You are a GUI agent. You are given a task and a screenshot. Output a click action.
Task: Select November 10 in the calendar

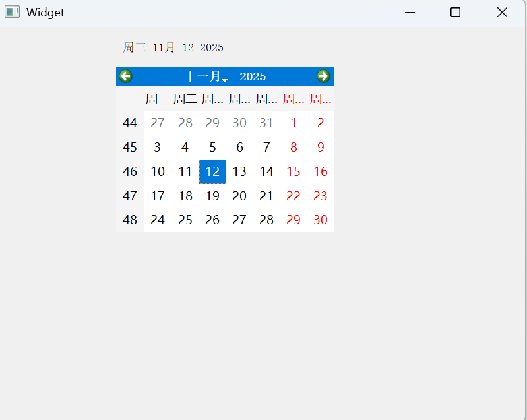(158, 171)
